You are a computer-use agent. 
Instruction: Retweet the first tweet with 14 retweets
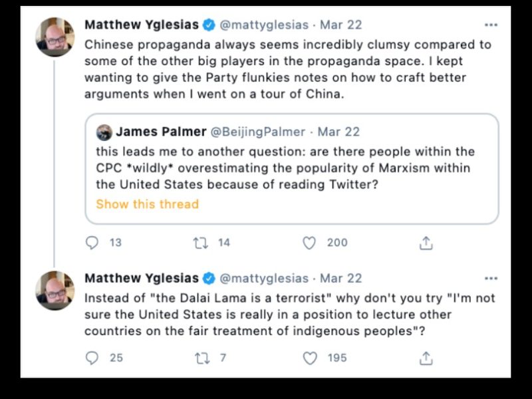(200, 243)
